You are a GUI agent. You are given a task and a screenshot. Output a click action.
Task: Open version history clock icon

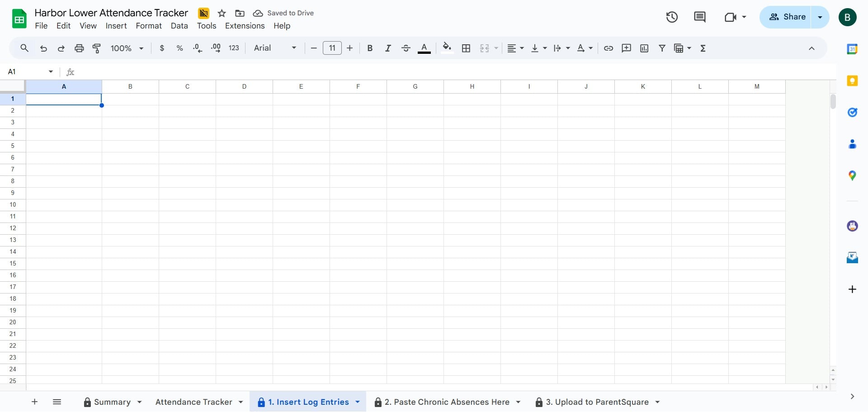click(672, 17)
